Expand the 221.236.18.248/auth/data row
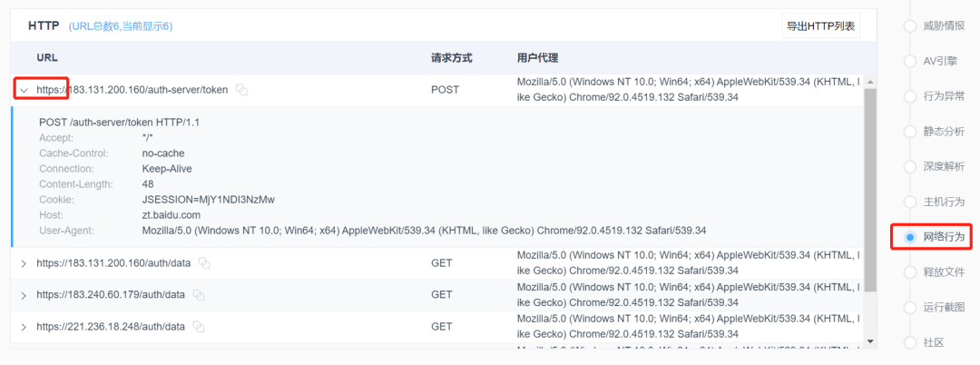Viewport: 980px width, 365px height. [24, 327]
